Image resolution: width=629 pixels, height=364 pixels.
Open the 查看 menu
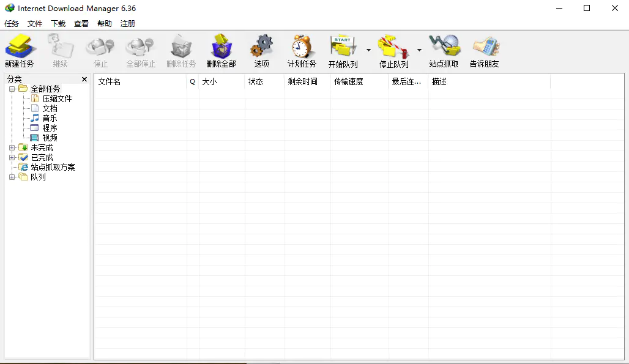tap(81, 24)
